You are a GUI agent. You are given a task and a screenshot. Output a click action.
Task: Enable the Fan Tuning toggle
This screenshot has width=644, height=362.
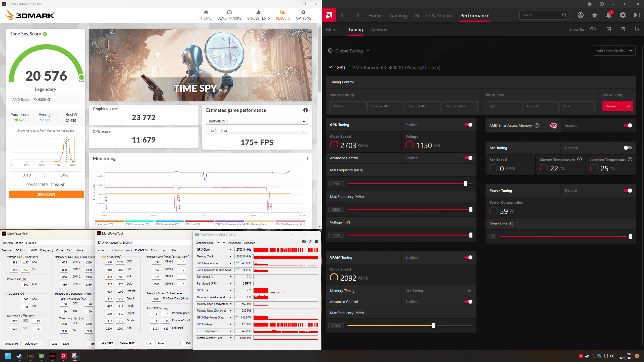pyautogui.click(x=627, y=148)
